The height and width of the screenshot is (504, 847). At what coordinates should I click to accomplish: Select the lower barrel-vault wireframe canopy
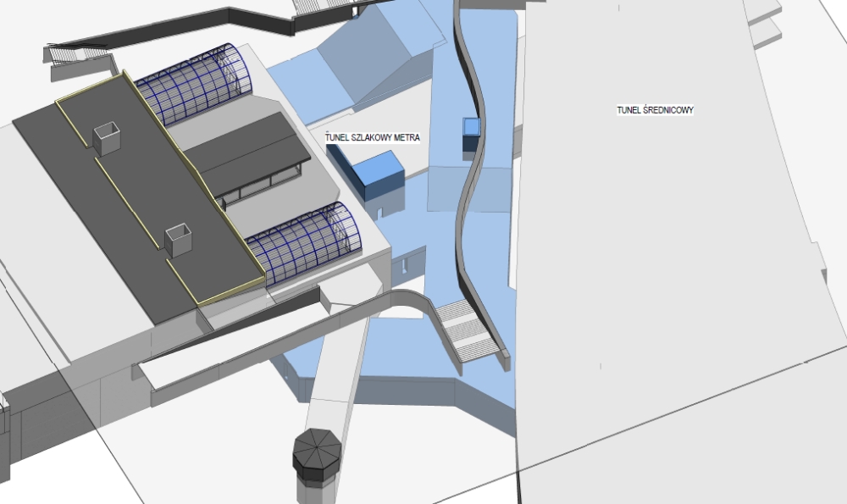[304, 242]
